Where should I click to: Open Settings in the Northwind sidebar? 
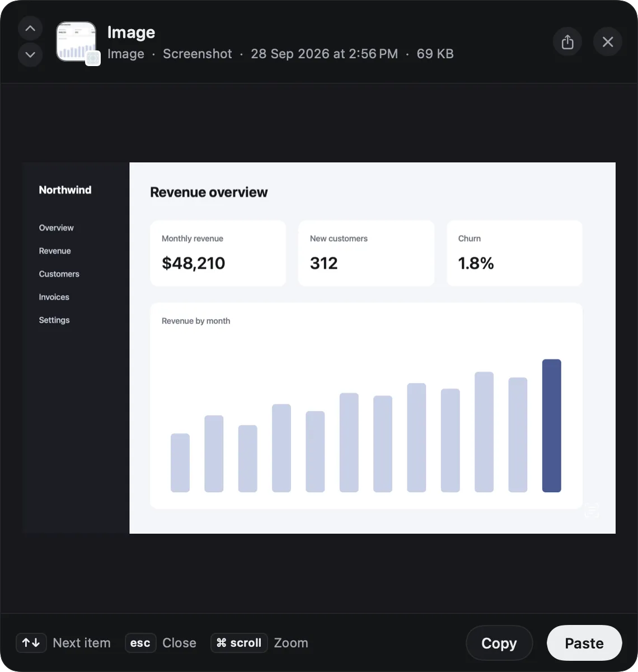(54, 320)
